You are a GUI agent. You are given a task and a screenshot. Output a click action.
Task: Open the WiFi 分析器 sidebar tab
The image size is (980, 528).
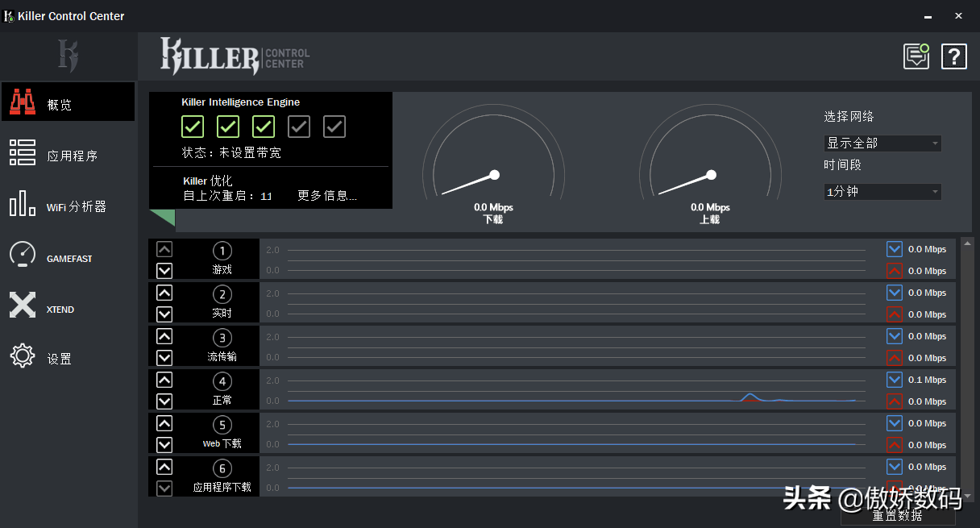point(69,206)
